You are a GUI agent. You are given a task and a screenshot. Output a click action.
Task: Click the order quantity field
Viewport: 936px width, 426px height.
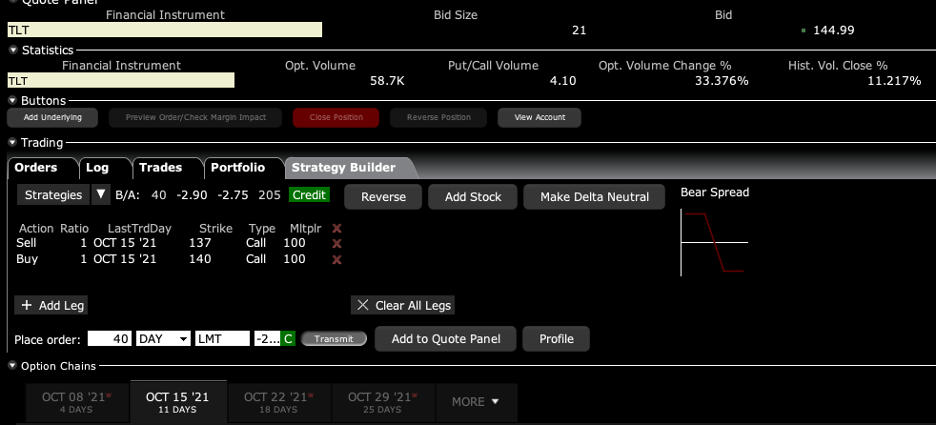coord(110,339)
